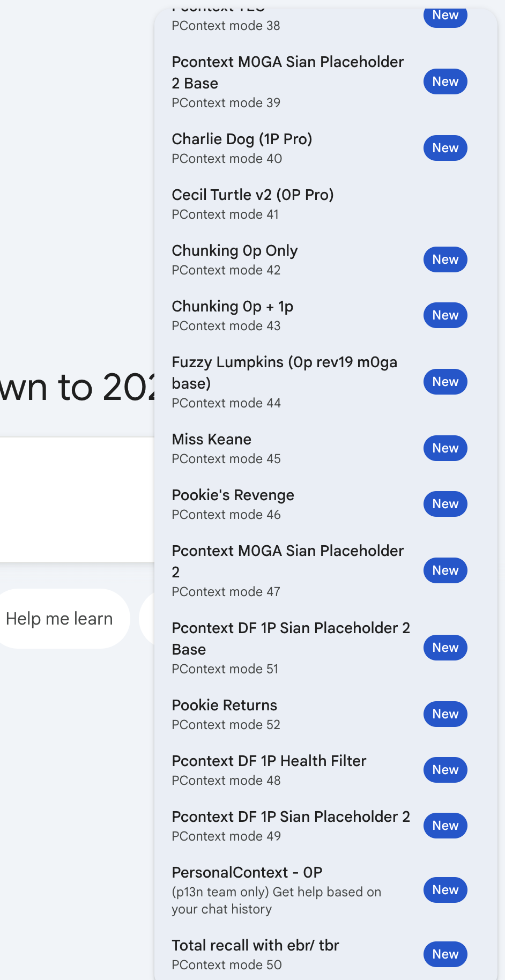Viewport: 505px width, 980px height.
Task: Click New badge for Chunking 0p Only
Action: point(445,259)
